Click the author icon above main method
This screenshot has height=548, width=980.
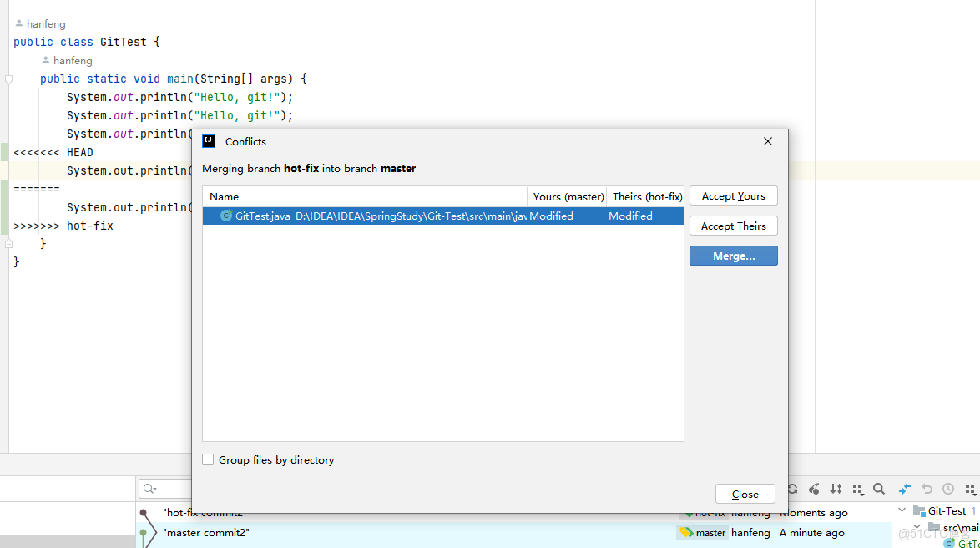click(x=46, y=60)
